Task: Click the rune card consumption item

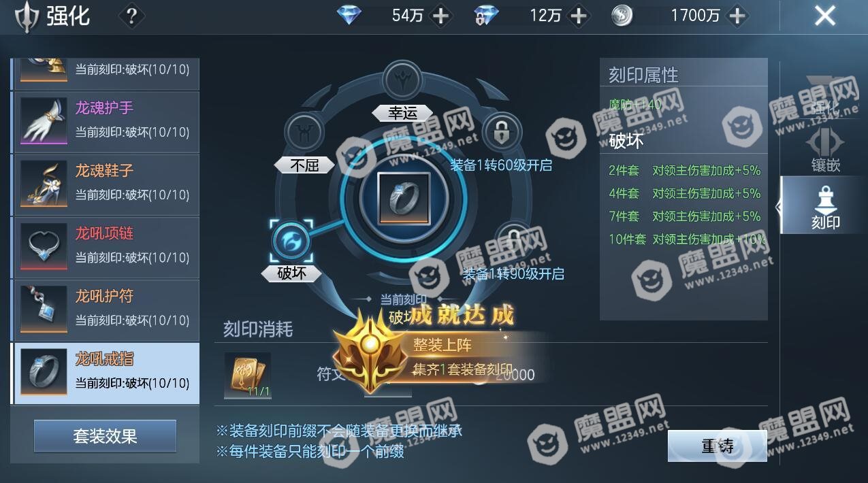Action: (248, 376)
